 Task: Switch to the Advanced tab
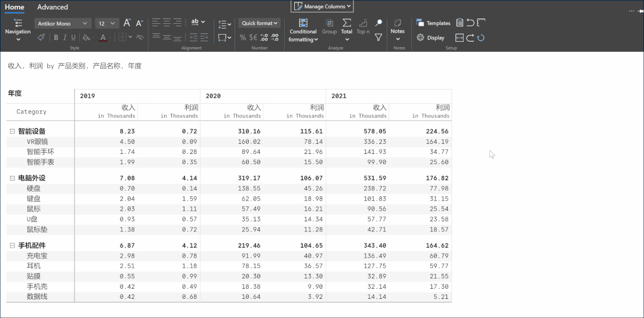(x=53, y=7)
